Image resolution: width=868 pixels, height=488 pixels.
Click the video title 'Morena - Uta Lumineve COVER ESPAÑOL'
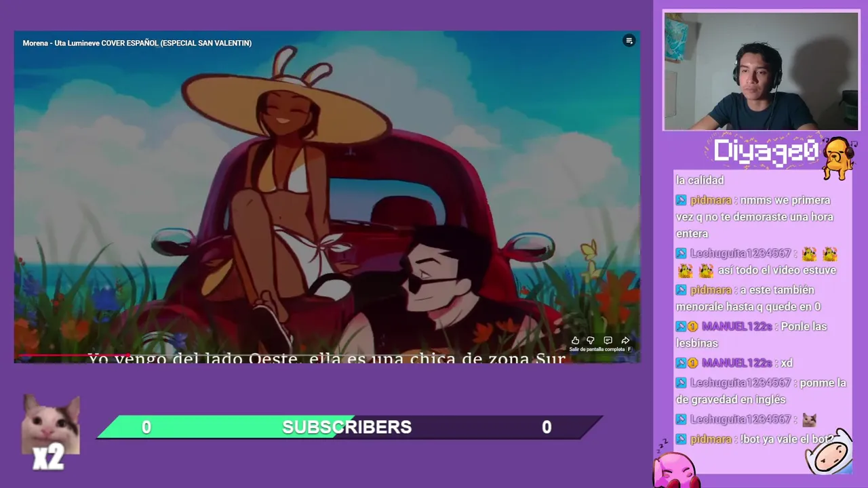point(137,43)
